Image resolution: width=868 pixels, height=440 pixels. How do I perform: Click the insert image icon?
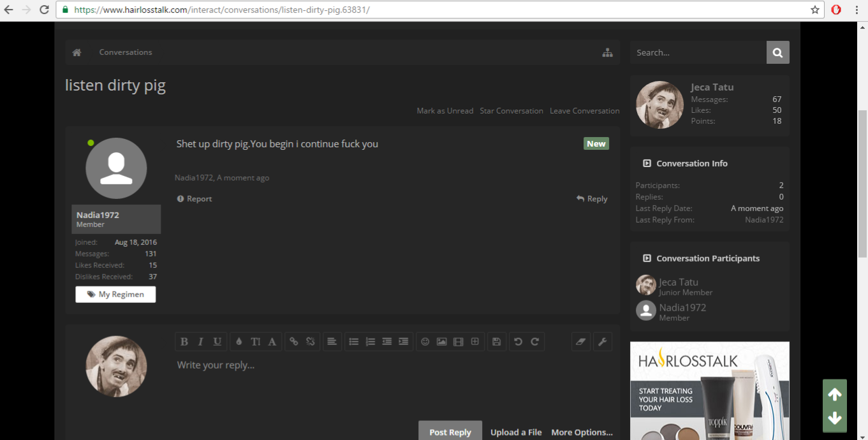point(441,342)
